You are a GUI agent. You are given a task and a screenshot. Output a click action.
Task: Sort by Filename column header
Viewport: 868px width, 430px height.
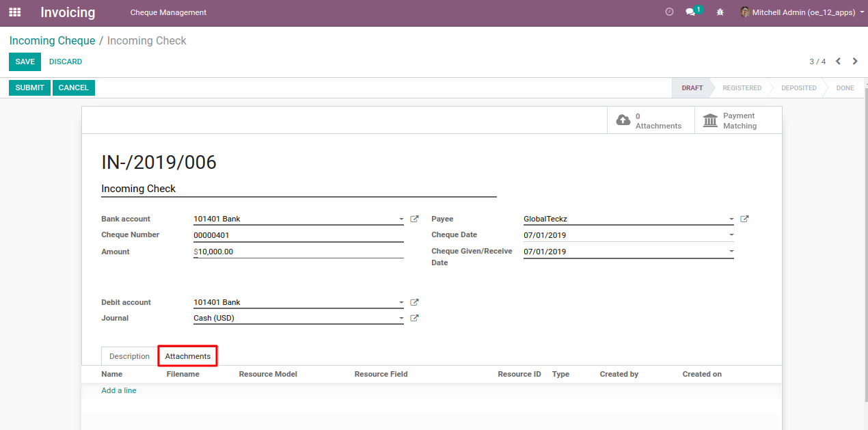point(183,374)
